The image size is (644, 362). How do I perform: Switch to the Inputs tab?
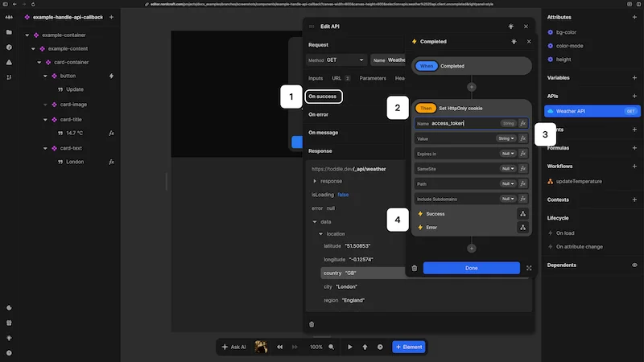(x=316, y=78)
